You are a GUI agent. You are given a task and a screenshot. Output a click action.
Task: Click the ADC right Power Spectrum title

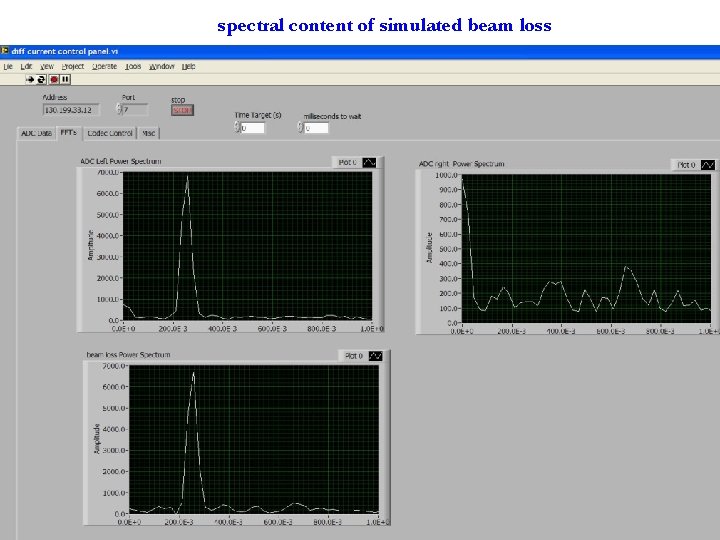(x=461, y=164)
